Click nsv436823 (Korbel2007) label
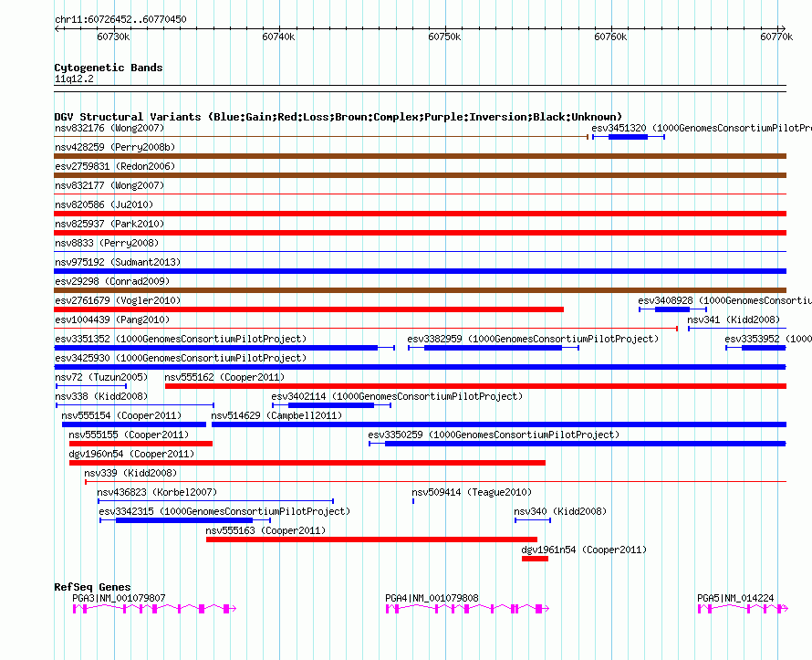This screenshot has height=660, width=812. pos(157,492)
